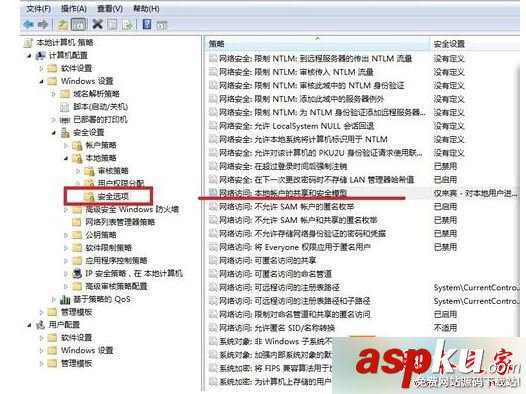Select policy 网络访问: 本地帐户的共享和安全模型
The height and width of the screenshot is (394, 526).
tap(283, 193)
